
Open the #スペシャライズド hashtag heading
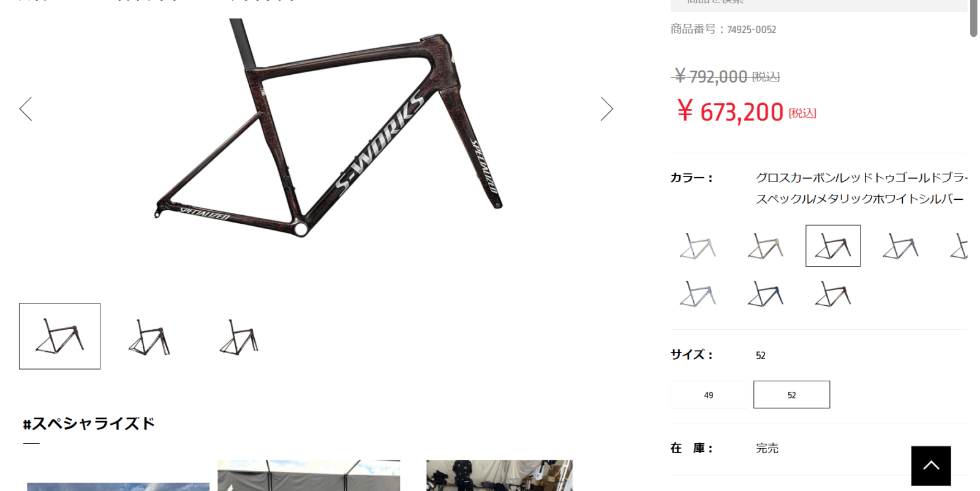point(89,424)
